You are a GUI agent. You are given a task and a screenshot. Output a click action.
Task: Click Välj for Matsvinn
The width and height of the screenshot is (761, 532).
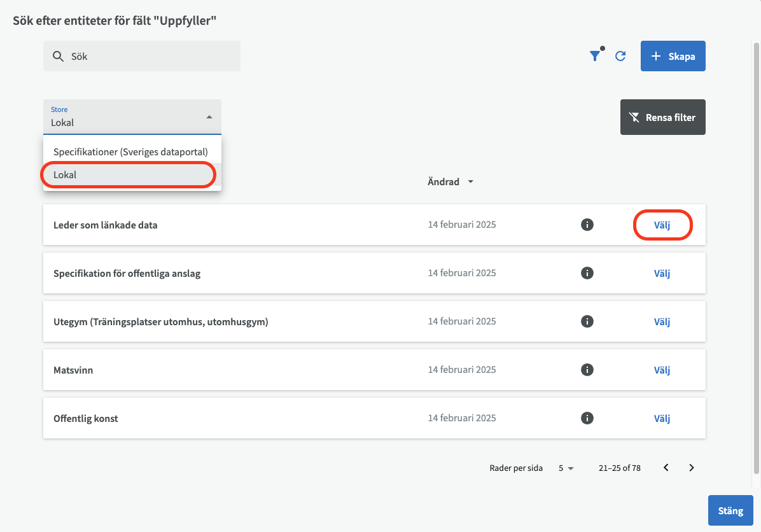662,370
